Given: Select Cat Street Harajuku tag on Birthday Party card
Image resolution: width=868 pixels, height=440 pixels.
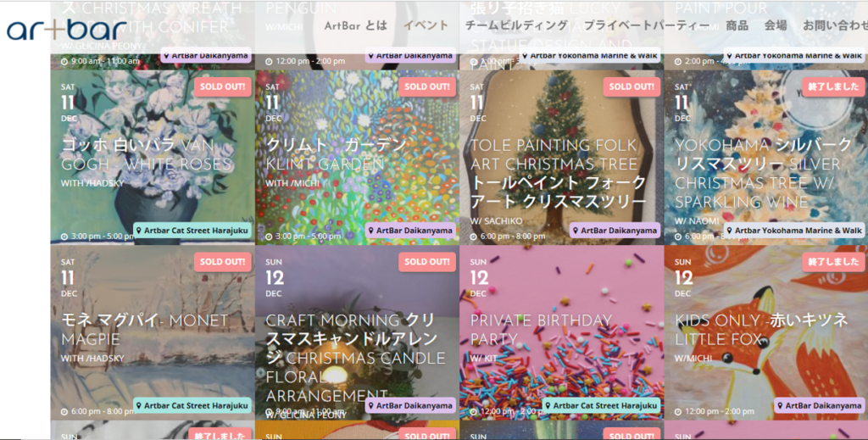Looking at the screenshot, I should (x=601, y=406).
